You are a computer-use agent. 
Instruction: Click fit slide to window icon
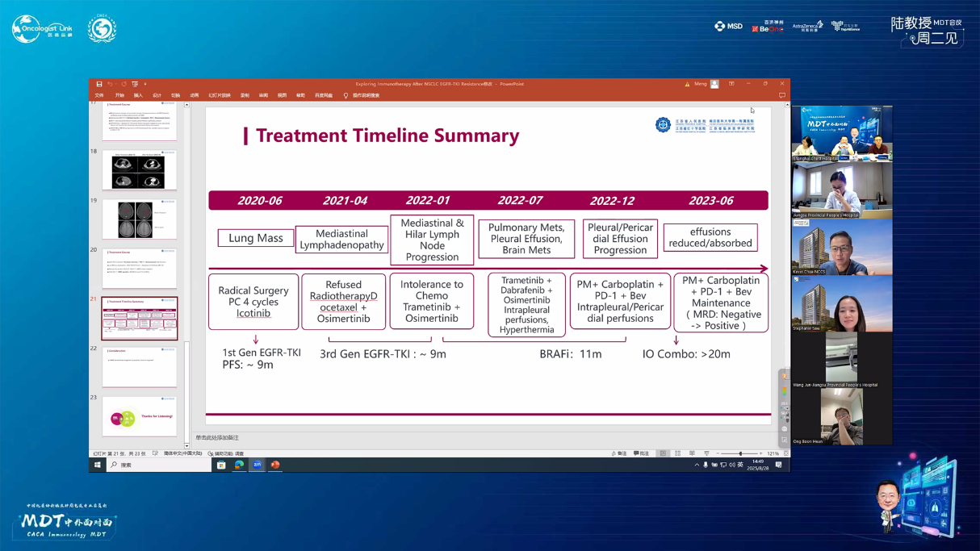coord(785,453)
